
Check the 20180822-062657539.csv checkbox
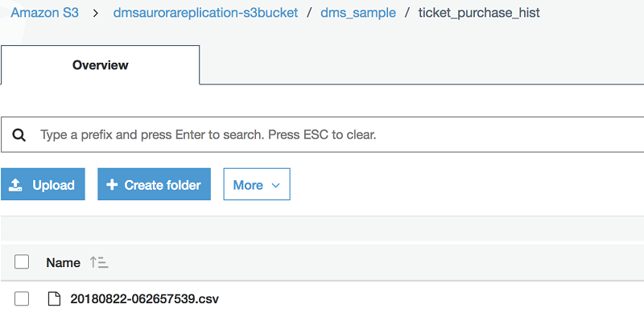[x=22, y=299]
